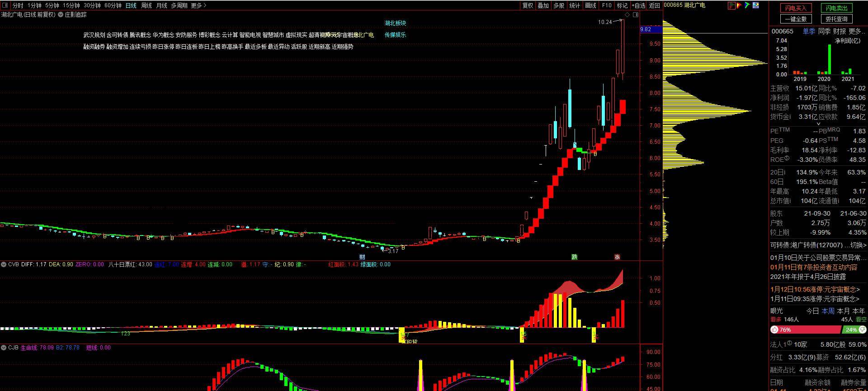The image size is (868, 391).
Task: Select the 60分钟 period tab
Action: point(113,5)
